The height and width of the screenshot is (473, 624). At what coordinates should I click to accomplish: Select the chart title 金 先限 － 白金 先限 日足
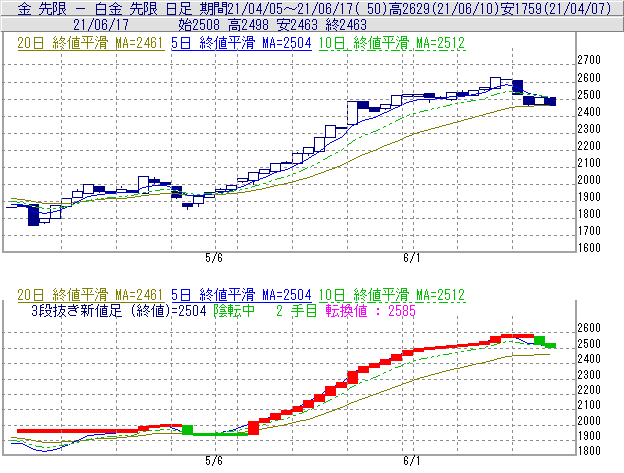point(105,8)
